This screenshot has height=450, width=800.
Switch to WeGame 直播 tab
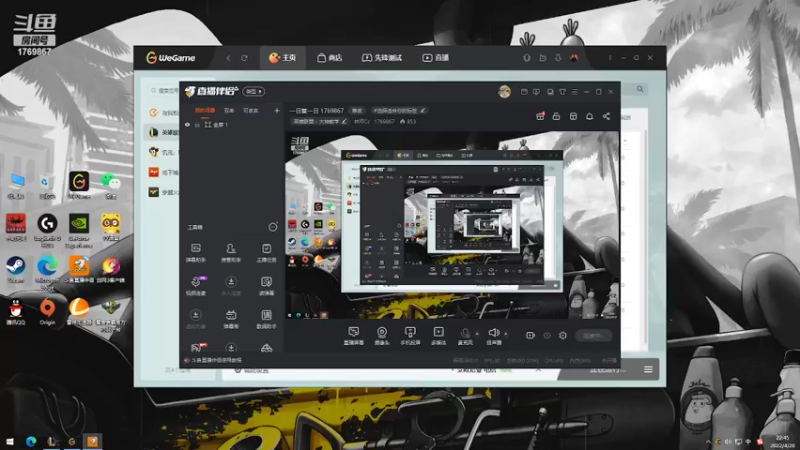click(x=436, y=58)
